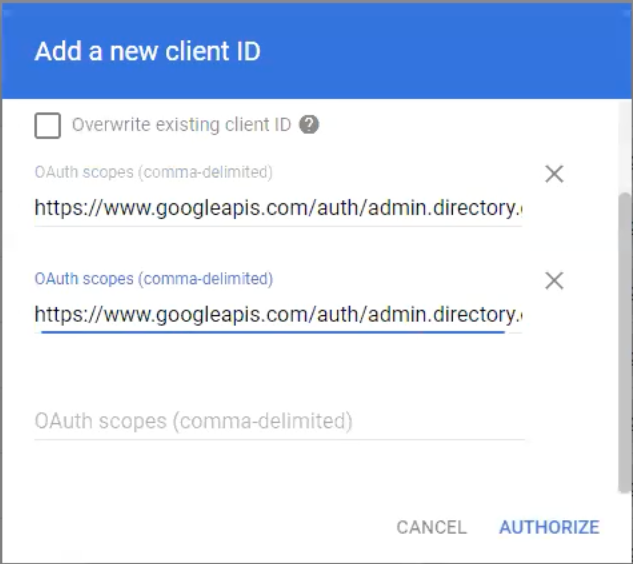
Task: Focus the first OAuth scopes URL field
Action: pyautogui.click(x=278, y=208)
